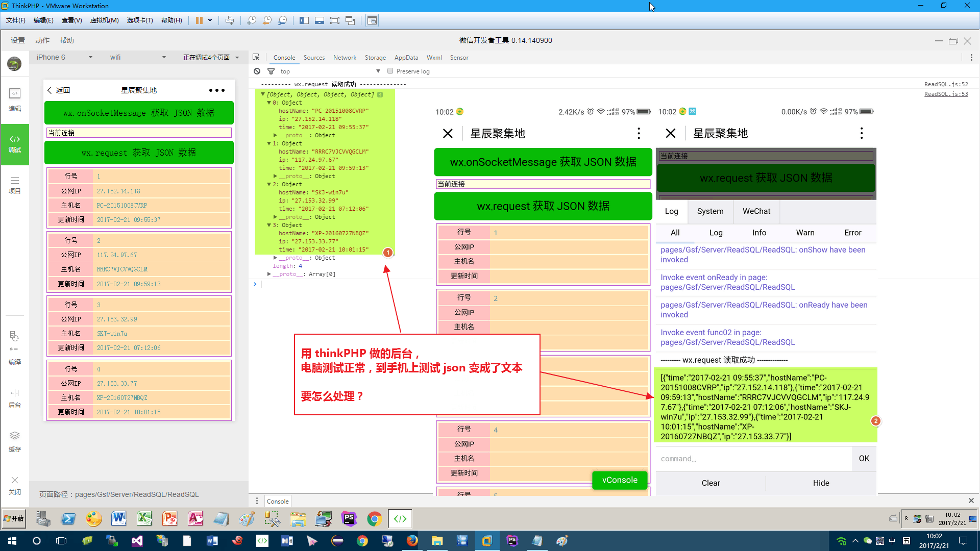980x551 pixels.
Task: Open the ReadSQL.js:52 source link
Action: pos(946,84)
